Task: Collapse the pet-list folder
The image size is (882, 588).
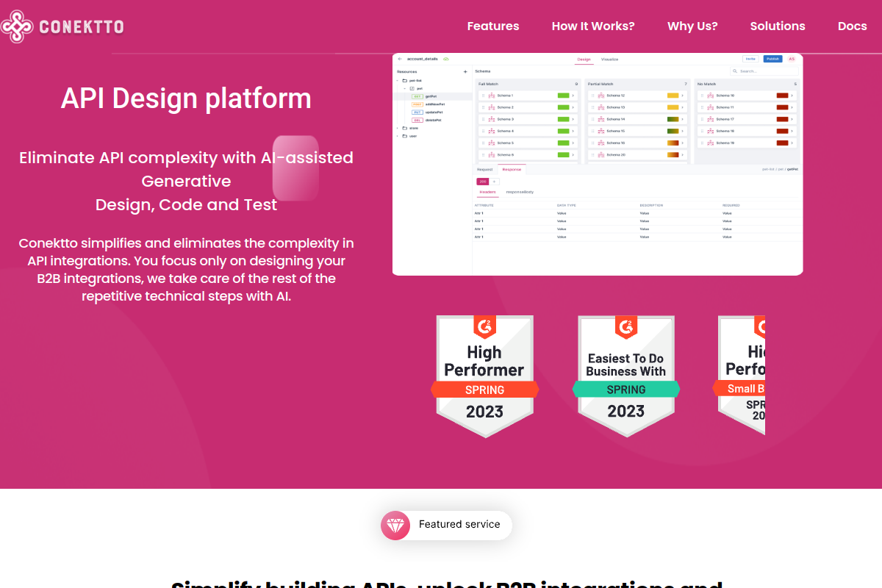Action: 397,80
